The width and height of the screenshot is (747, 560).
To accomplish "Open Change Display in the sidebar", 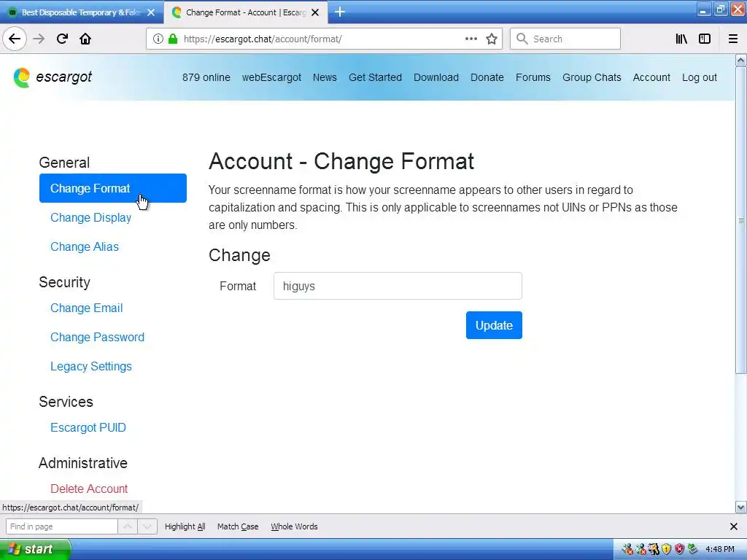I will click(x=90, y=217).
